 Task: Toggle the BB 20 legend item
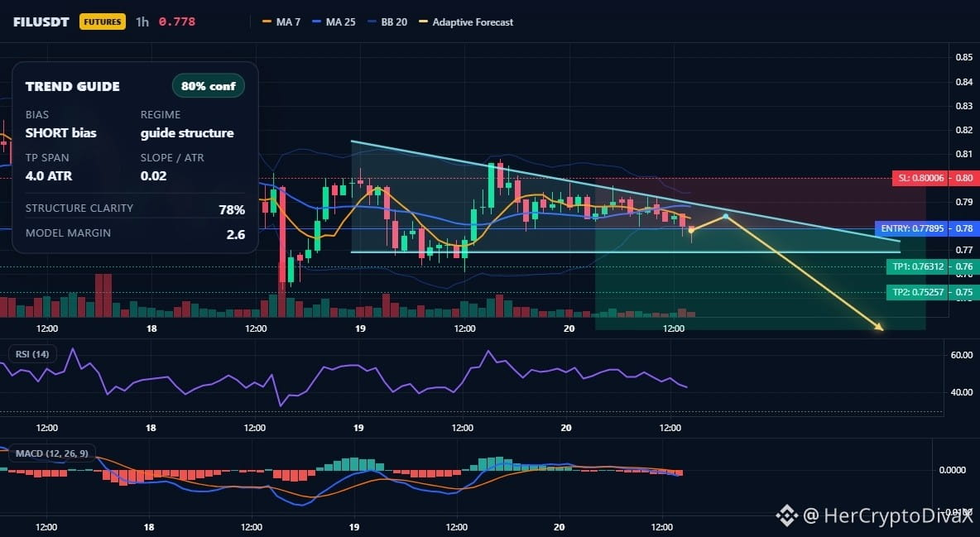point(387,22)
